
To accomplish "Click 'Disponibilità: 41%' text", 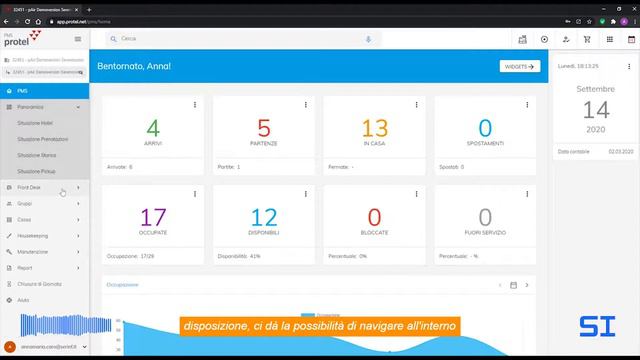I will (239, 256).
